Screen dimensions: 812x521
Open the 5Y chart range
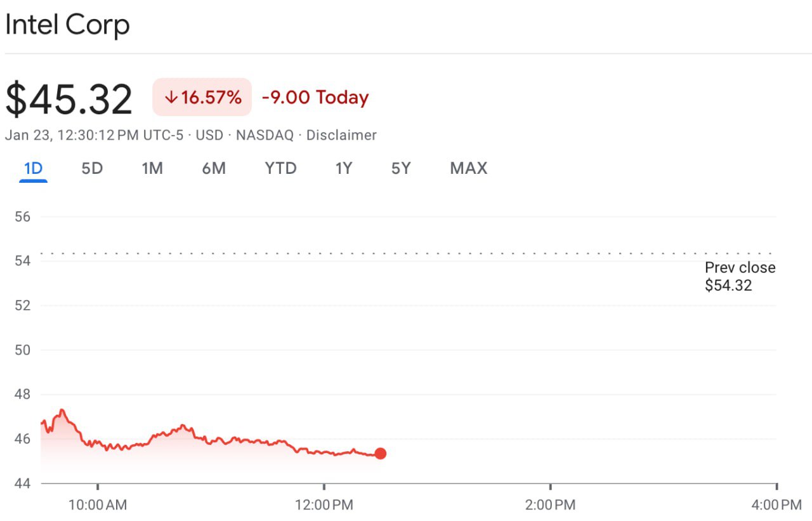click(x=401, y=169)
